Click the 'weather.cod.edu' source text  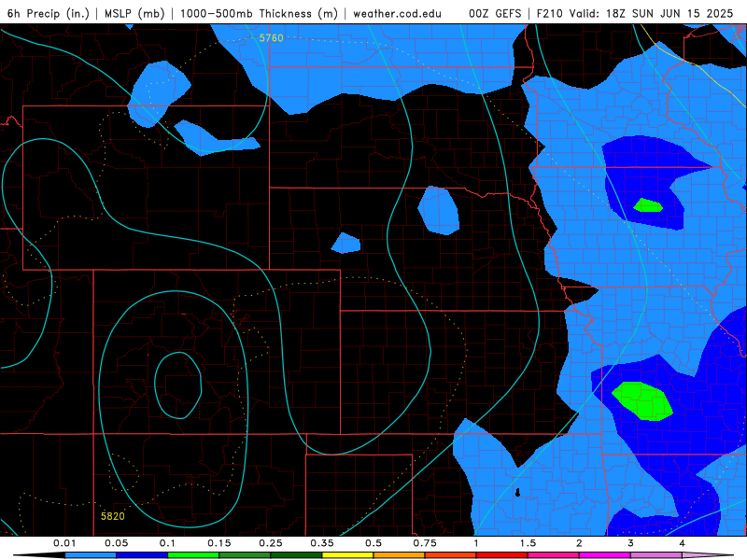(x=397, y=14)
